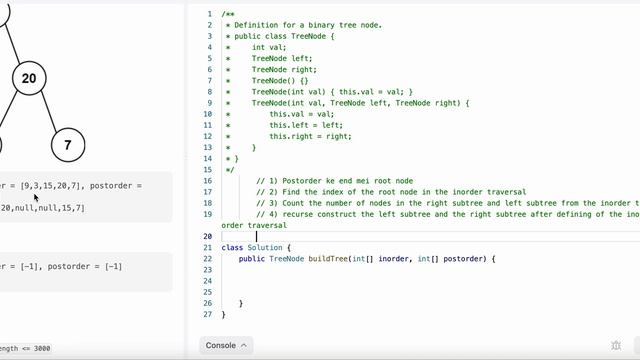Click example text '[9,3,15,20,7], postorder ='
The height and width of the screenshot is (360, 640).
tap(81, 186)
